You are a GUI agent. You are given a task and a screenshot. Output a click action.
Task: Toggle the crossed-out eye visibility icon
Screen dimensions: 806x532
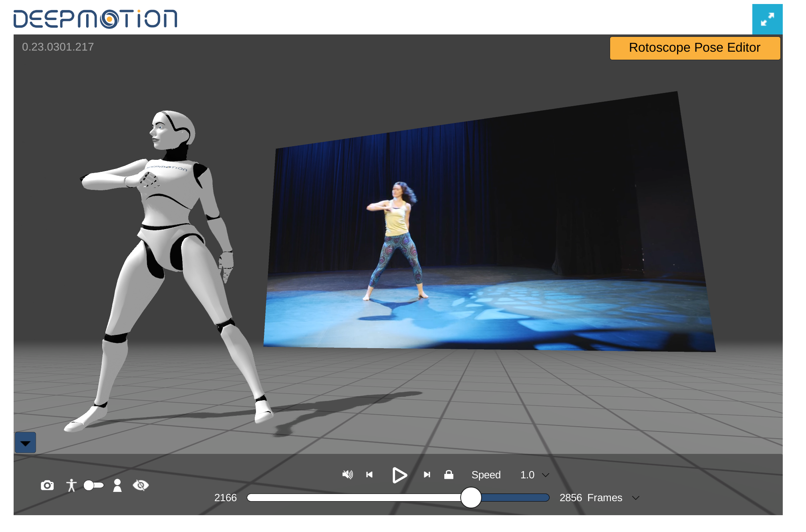pyautogui.click(x=141, y=486)
